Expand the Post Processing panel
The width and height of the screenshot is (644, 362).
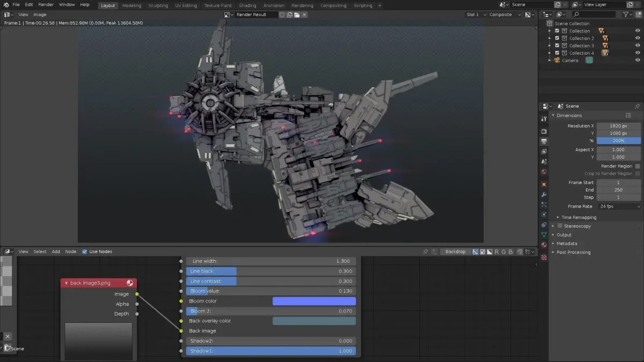coord(573,252)
